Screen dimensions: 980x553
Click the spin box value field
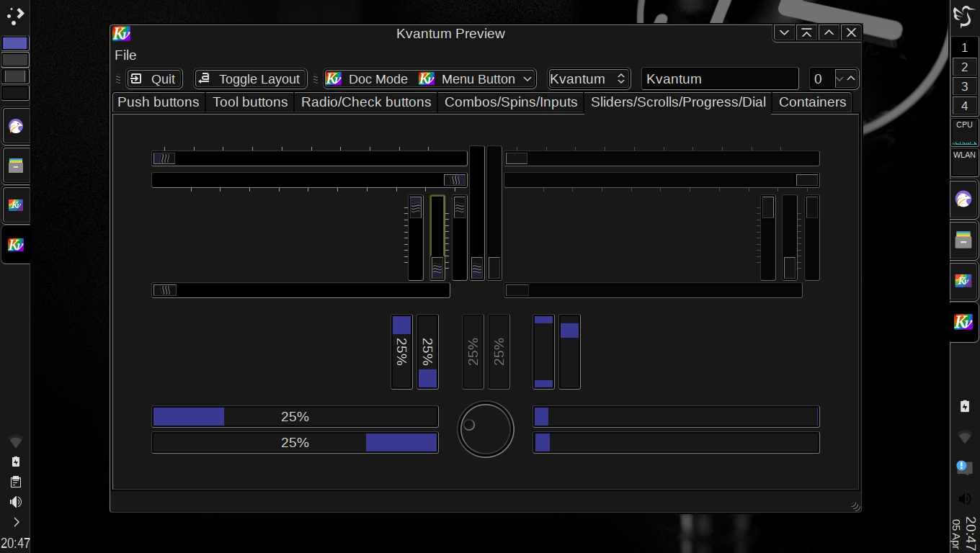click(821, 79)
